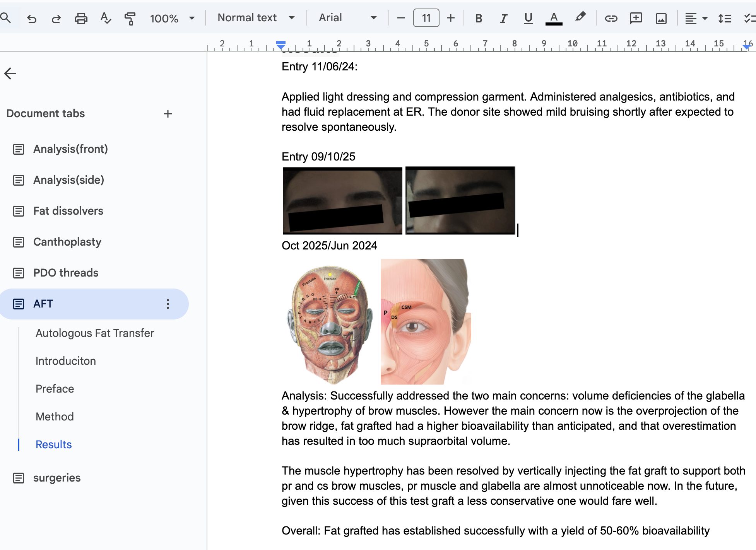
Task: Click the Insert link icon
Action: 611,18
